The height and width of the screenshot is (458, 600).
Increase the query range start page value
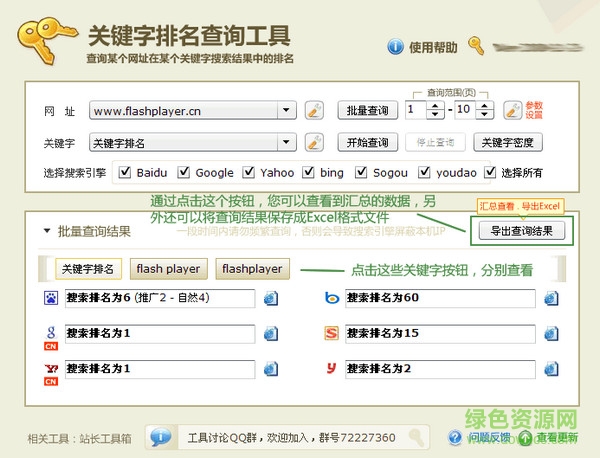[x=437, y=105]
